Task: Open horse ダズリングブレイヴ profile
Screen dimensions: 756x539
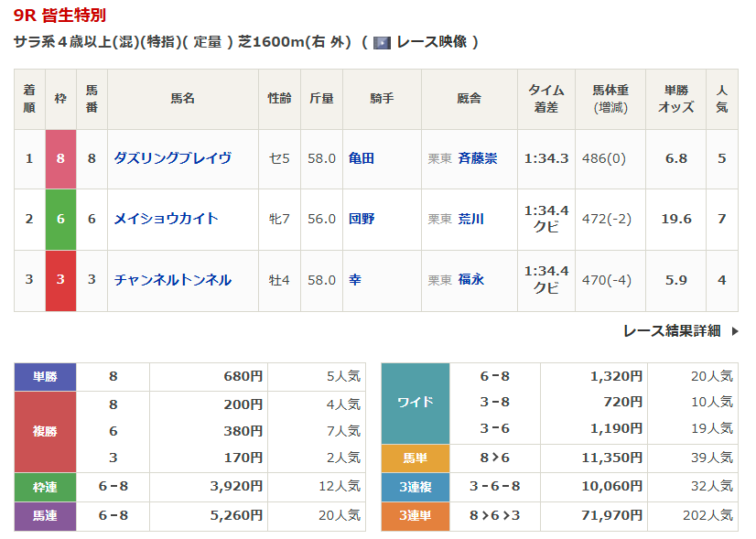Action: point(172,158)
